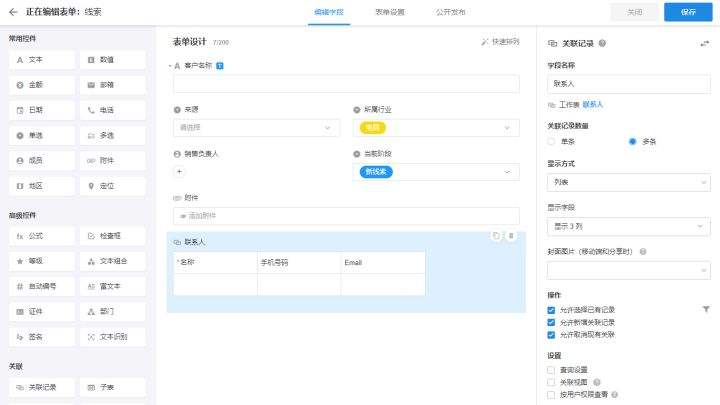Add a 公式 formula control
The image size is (720, 405).
pos(42,236)
